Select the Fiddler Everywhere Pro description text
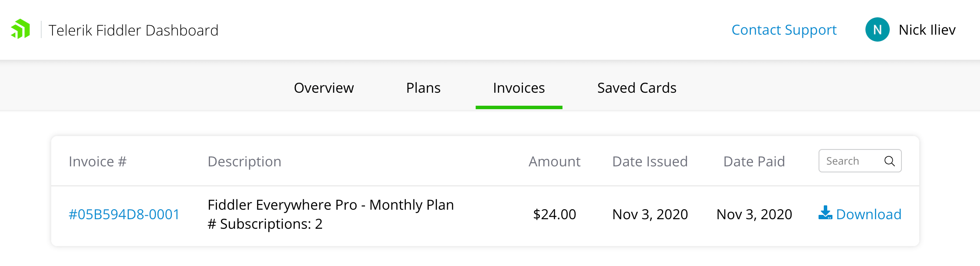This screenshot has width=980, height=266. point(331,214)
